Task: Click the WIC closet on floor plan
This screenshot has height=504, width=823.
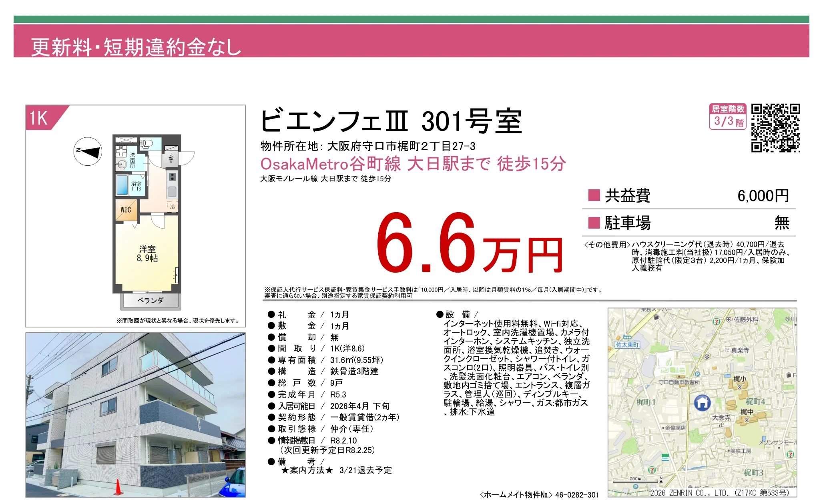Action: pyautogui.click(x=126, y=209)
